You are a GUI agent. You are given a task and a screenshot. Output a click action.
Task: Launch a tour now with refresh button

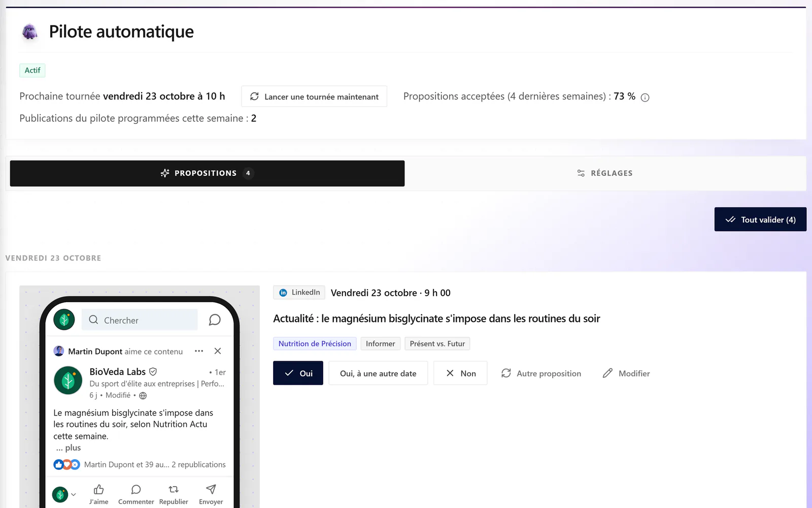[314, 97]
